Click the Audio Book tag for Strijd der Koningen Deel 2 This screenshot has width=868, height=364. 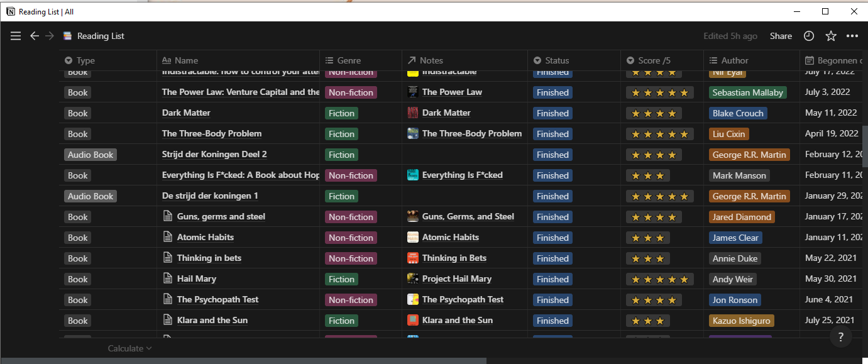[91, 155]
